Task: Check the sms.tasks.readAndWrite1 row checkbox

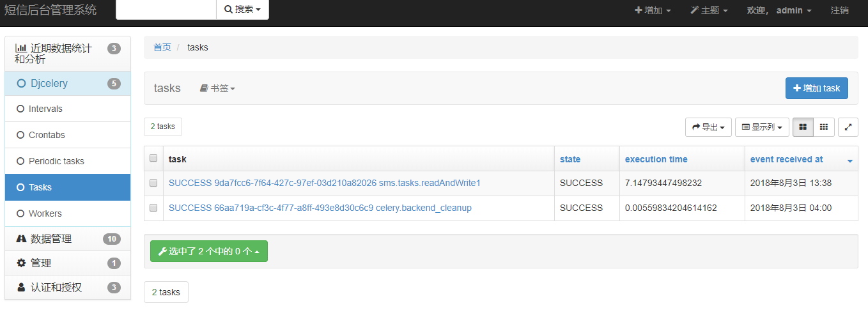Action: click(x=153, y=183)
